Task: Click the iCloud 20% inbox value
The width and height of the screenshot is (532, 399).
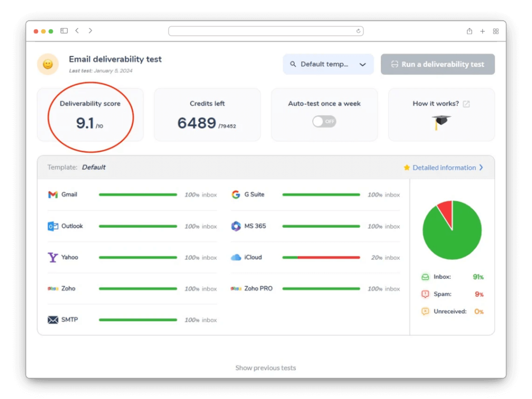Action: coord(385,258)
